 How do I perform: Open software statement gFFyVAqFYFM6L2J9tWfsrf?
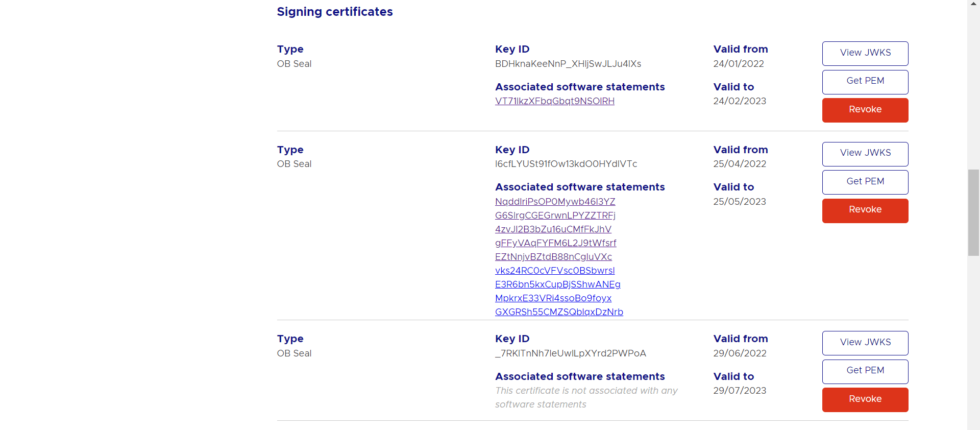pos(555,243)
